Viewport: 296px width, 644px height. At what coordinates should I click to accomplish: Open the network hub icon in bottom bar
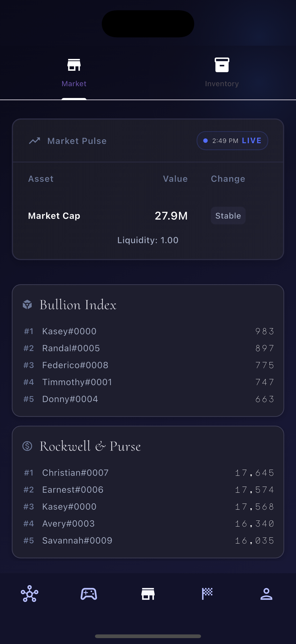pos(29,593)
